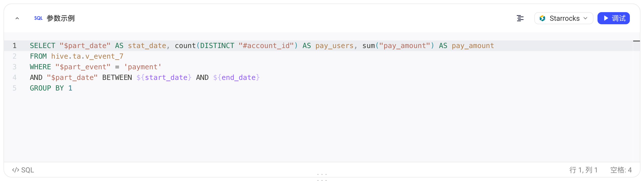Click "#account_id" in the count expression
The width and height of the screenshot is (644, 181).
click(266, 46)
